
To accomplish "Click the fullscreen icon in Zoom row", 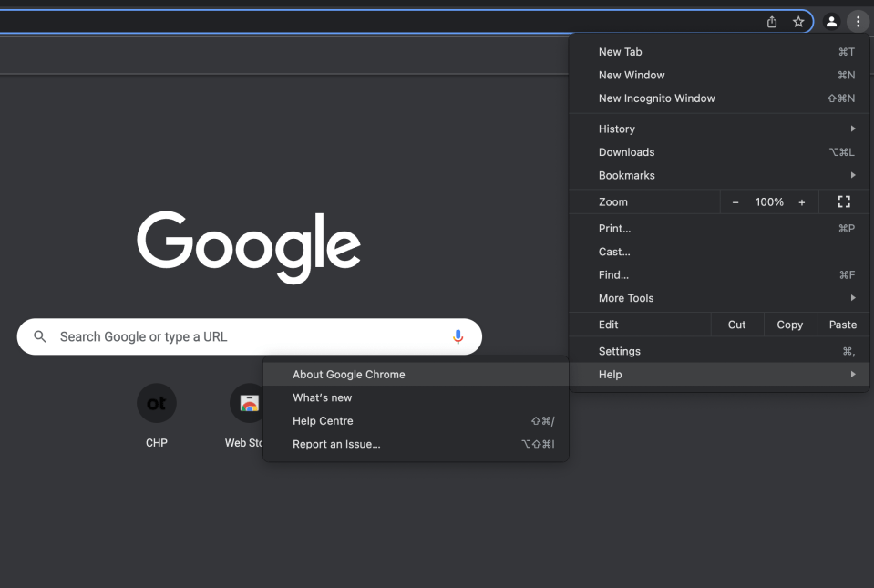I will (x=844, y=201).
